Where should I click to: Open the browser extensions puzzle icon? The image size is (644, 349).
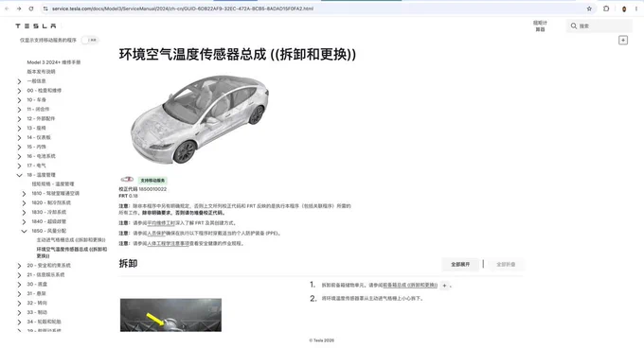pos(606,9)
